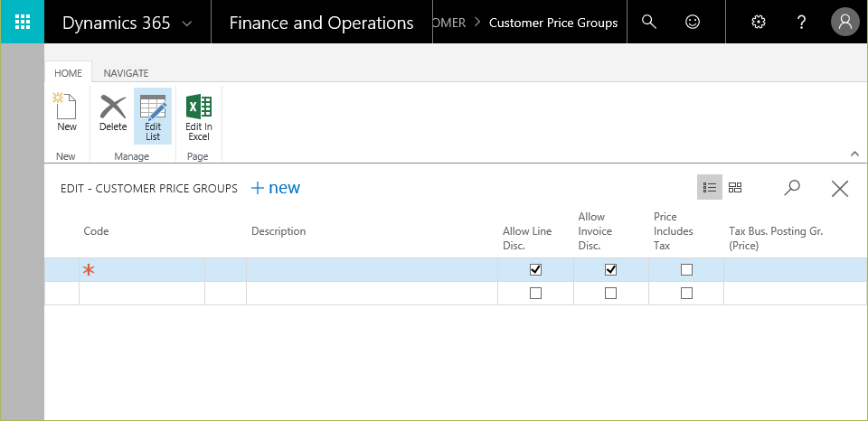Click the Code field in first row
The image size is (868, 421).
click(x=142, y=270)
